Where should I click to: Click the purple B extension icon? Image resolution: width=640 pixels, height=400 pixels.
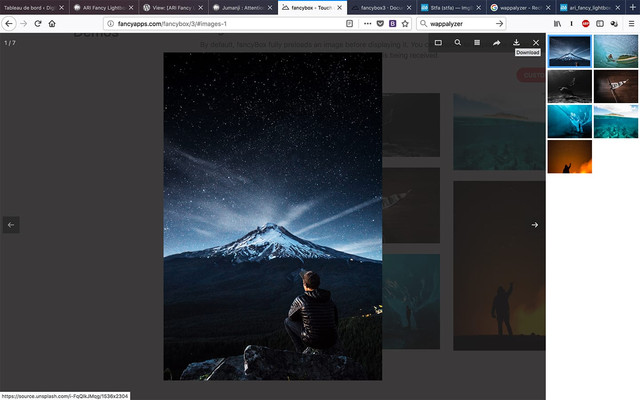point(393,24)
